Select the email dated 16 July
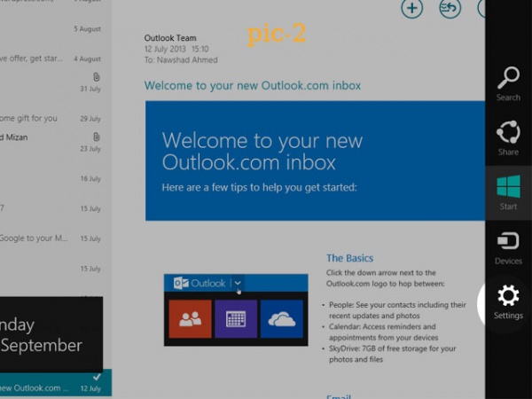Screen dimensions: 532x399 tap(56, 178)
